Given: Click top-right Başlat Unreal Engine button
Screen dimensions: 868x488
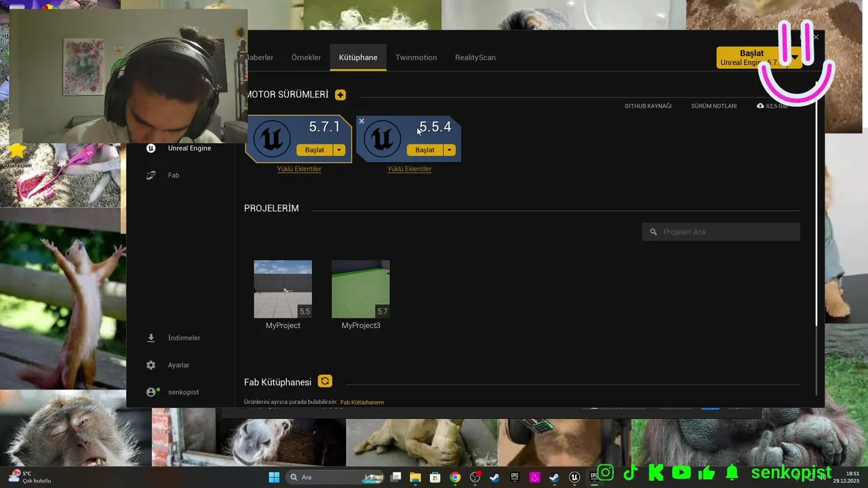Looking at the screenshot, I should point(751,58).
